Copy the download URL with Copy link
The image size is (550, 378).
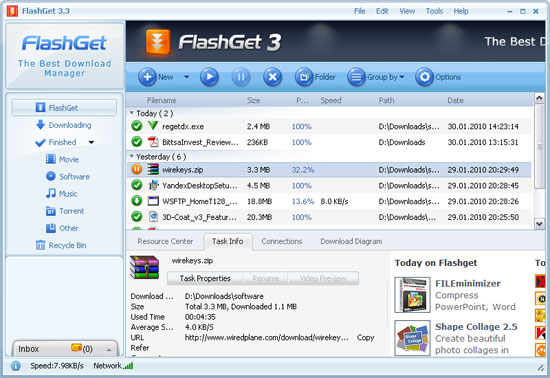[365, 337]
